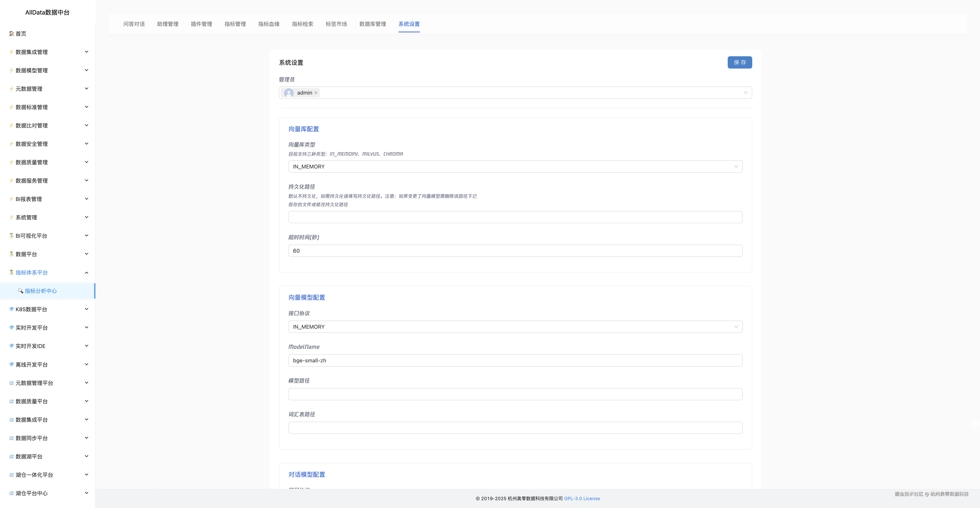
Task: Click the icon next to BI可视化平台
Action: tap(11, 236)
